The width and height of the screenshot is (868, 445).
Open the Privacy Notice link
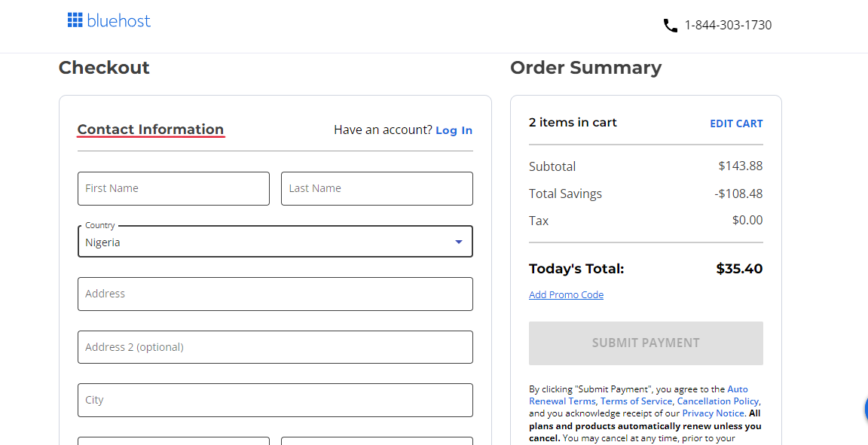coord(713,413)
